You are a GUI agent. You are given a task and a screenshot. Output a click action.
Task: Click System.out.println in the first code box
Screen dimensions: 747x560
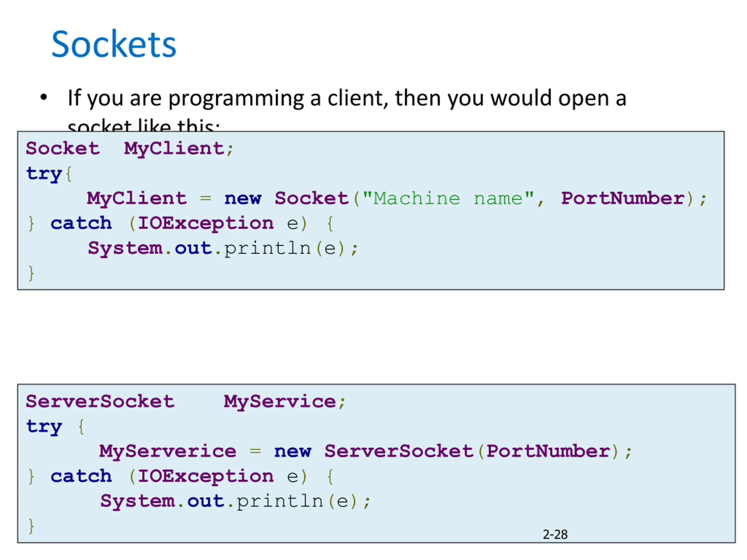[x=223, y=249]
